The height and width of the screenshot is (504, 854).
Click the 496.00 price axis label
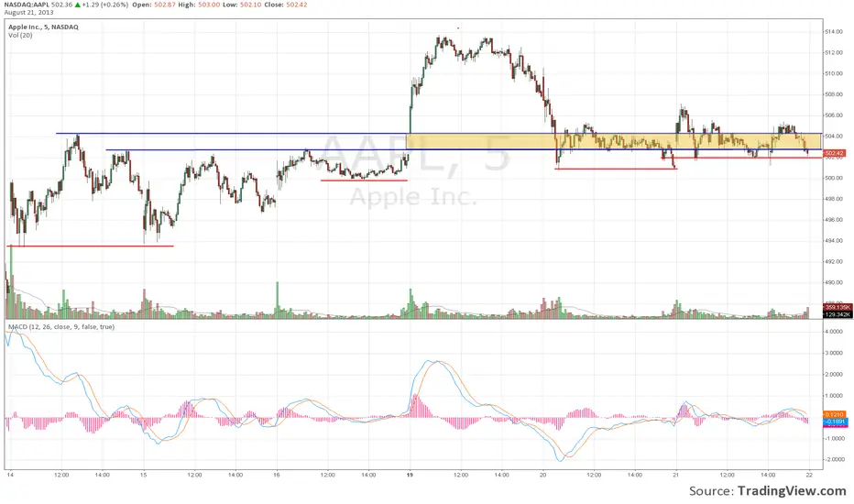pos(834,220)
